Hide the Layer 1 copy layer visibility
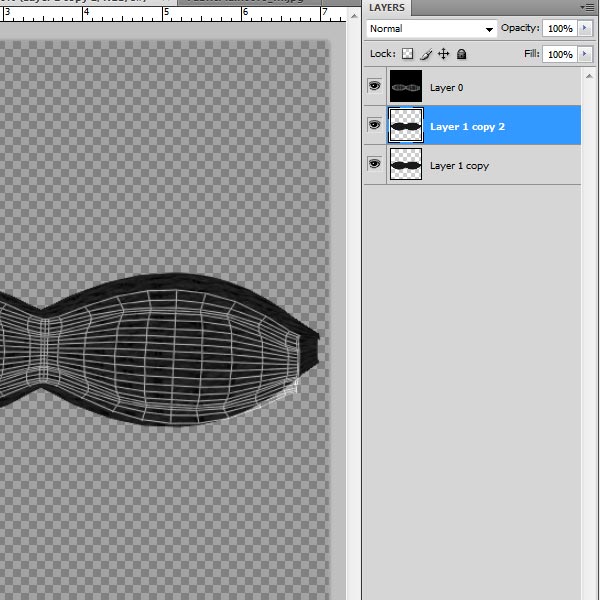The height and width of the screenshot is (600, 600). (374, 164)
